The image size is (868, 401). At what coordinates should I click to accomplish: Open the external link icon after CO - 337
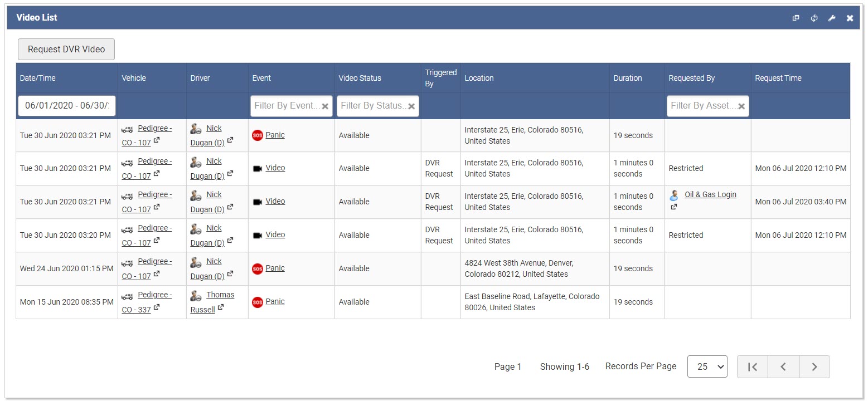[x=157, y=307]
